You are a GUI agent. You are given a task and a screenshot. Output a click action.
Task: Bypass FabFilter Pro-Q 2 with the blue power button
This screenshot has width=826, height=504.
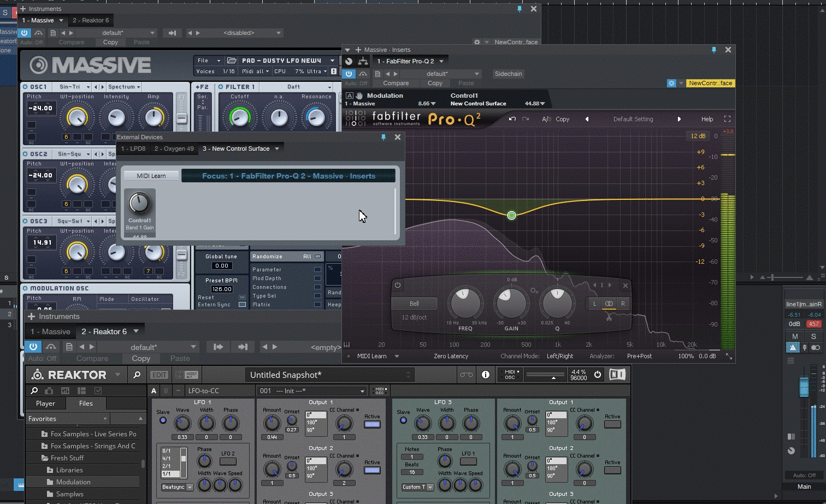coord(349,74)
